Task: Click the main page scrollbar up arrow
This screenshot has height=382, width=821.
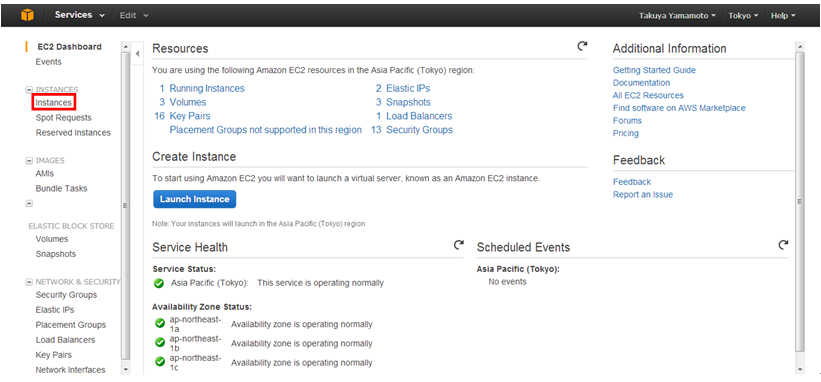Action: point(799,46)
